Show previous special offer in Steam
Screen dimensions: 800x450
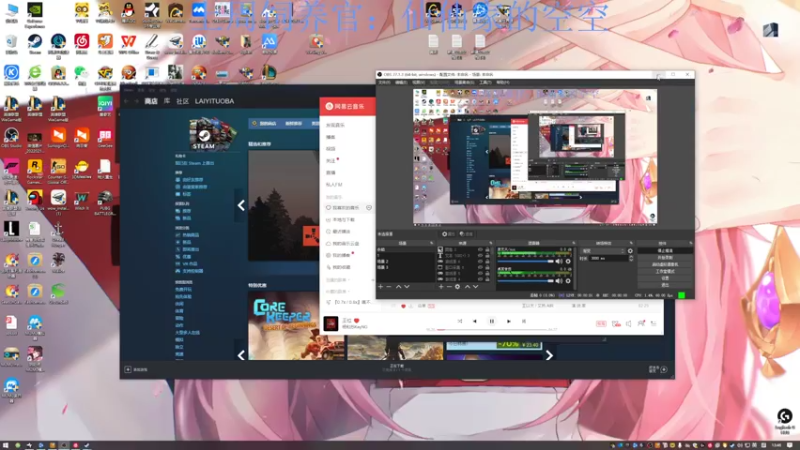[x=241, y=355]
